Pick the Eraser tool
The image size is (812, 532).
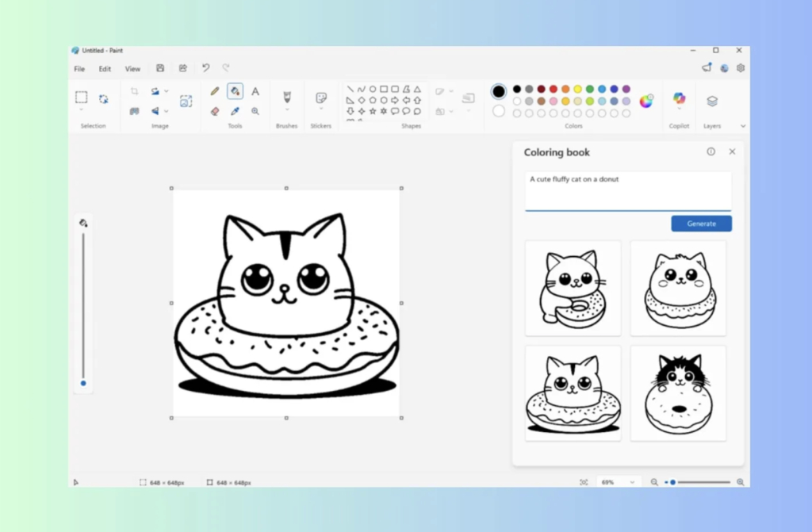tap(214, 111)
